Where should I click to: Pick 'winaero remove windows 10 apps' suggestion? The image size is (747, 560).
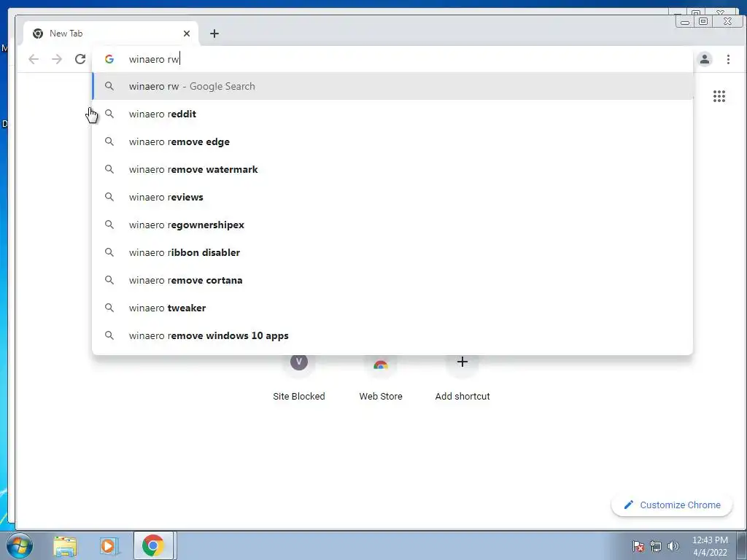pyautogui.click(x=392, y=335)
